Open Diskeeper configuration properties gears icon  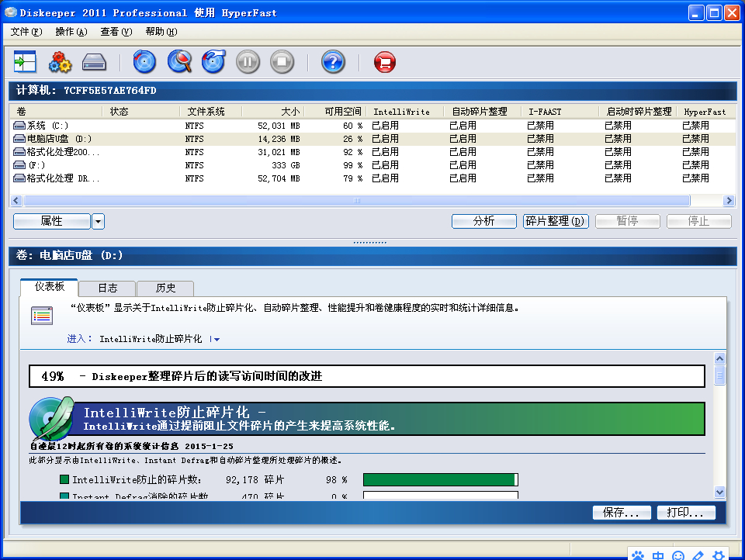[60, 62]
